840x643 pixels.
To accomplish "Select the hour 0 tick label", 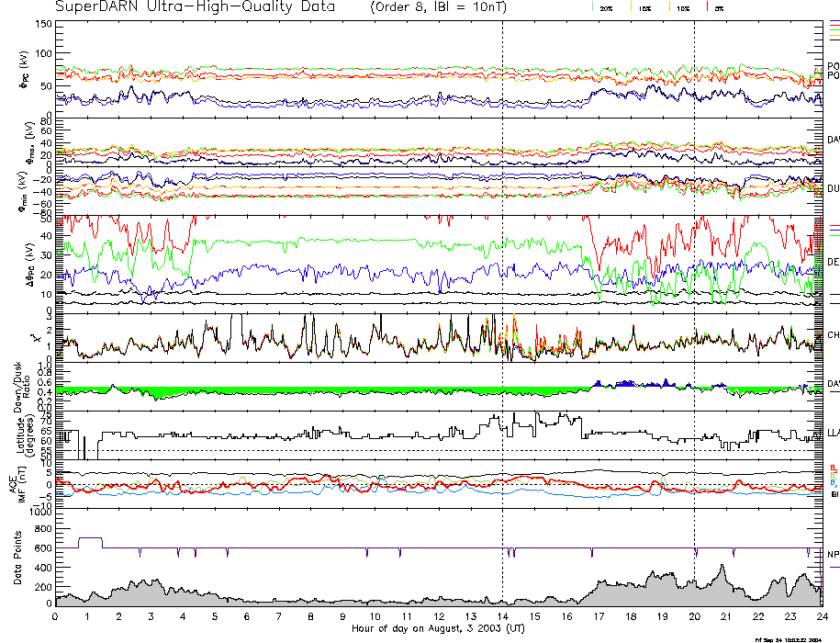I will [x=55, y=617].
